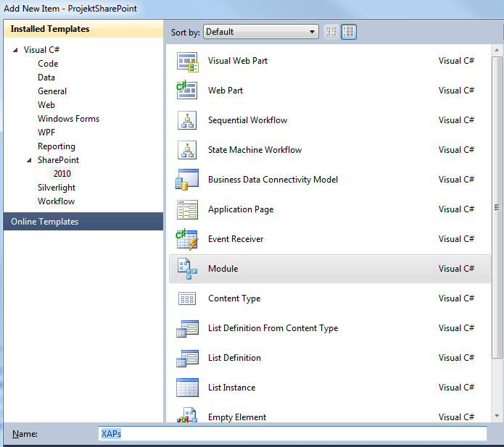Click the List Instance icon

(187, 388)
